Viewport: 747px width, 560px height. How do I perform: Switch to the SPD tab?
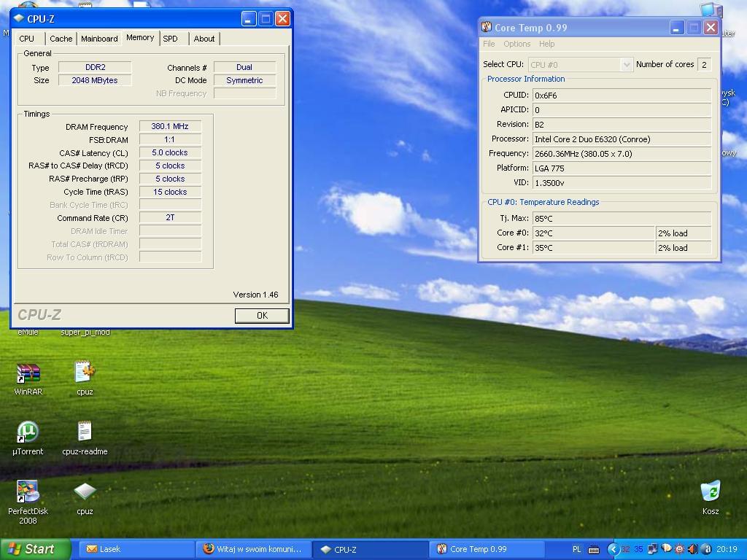pos(170,39)
